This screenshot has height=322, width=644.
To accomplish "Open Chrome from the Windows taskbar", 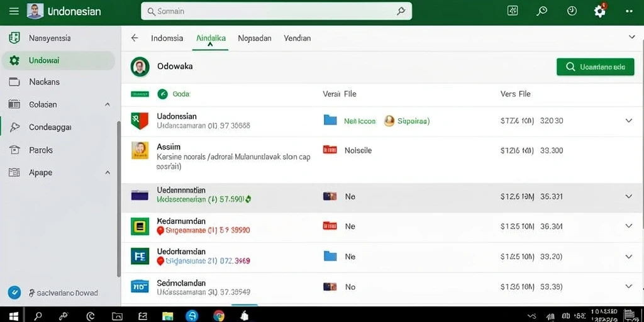I will tap(219, 316).
